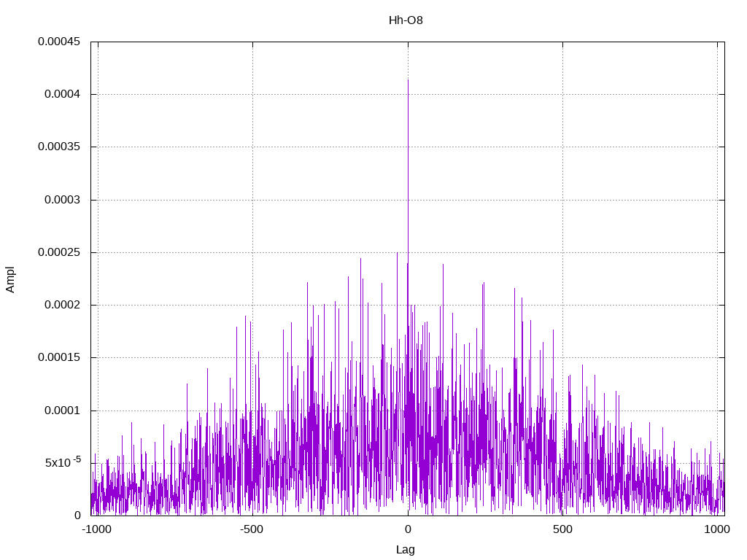
Task: Click the tip of the central peak at lag 0
Action: click(408, 80)
